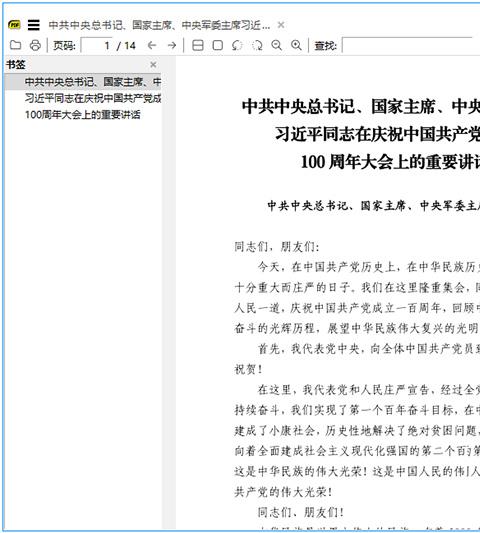Click the total pages text 14
480x533 pixels.
(130, 45)
